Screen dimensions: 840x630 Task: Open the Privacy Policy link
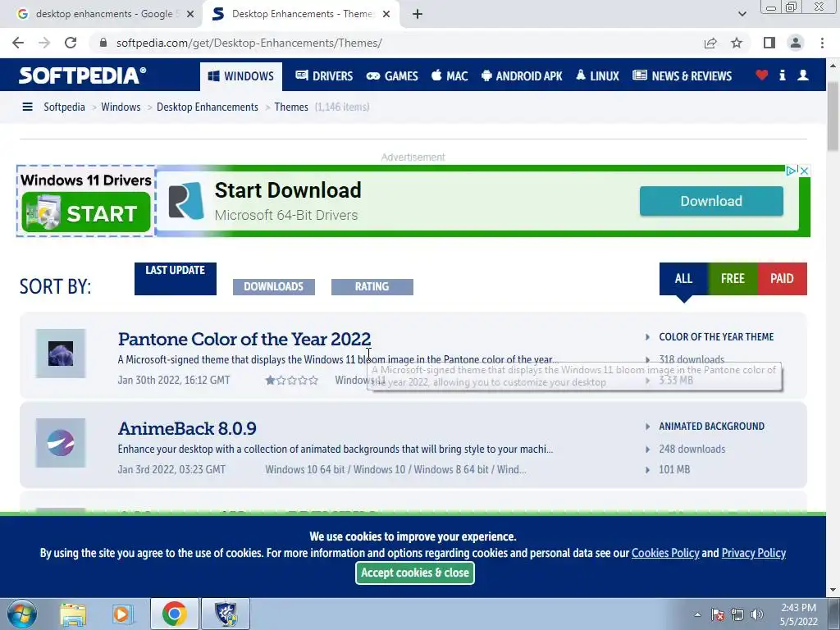pos(754,553)
